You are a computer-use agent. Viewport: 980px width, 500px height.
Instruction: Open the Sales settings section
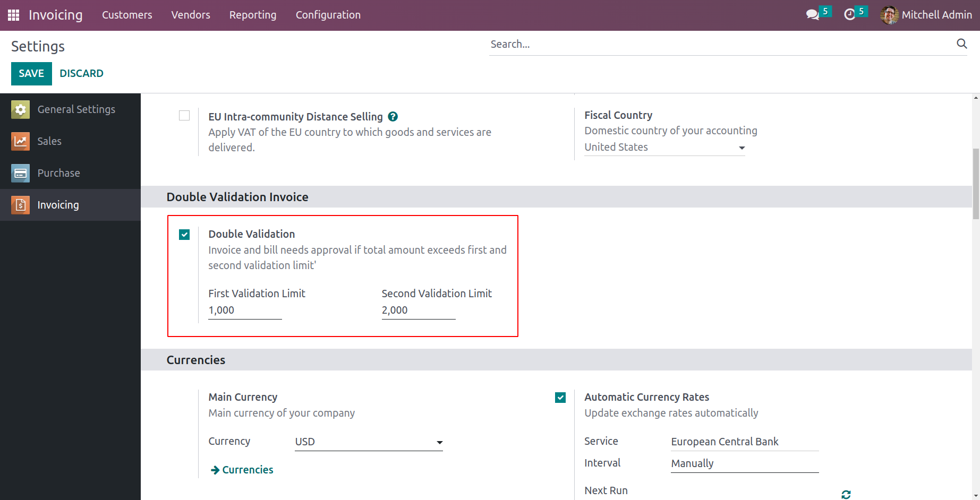coord(49,141)
